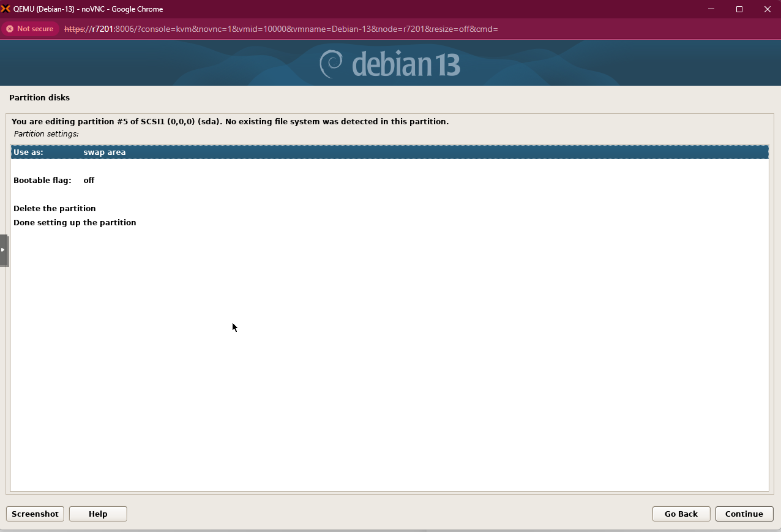Image resolution: width=781 pixels, height=532 pixels.
Task: Choose 'Delete the partition' entry
Action: 54,209
